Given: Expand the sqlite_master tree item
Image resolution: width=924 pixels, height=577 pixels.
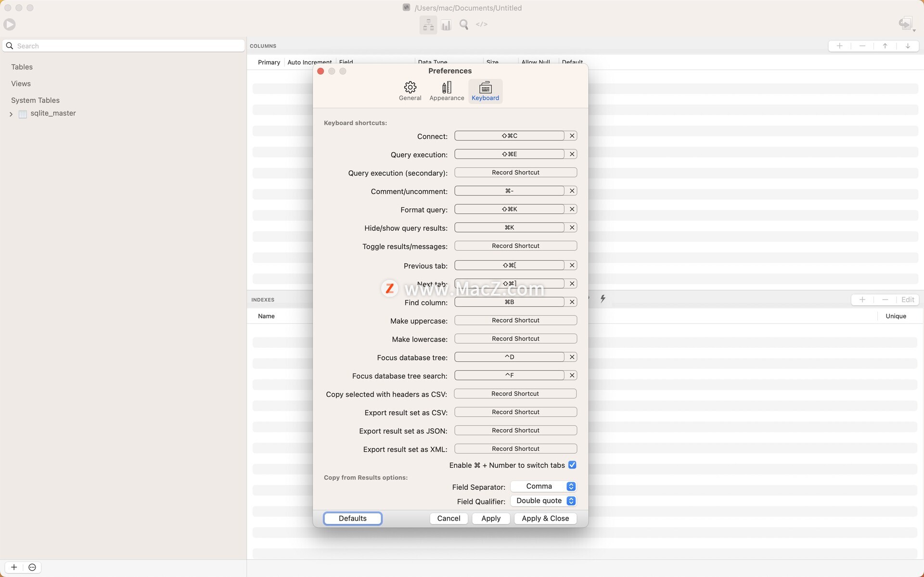Looking at the screenshot, I should 11,114.
